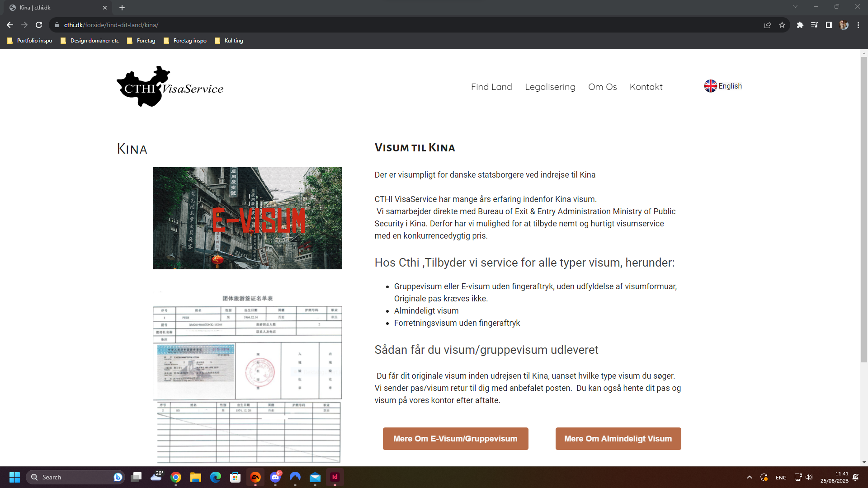This screenshot has height=488, width=868.
Task: Open Google Chrome from the taskbar
Action: pyautogui.click(x=176, y=477)
